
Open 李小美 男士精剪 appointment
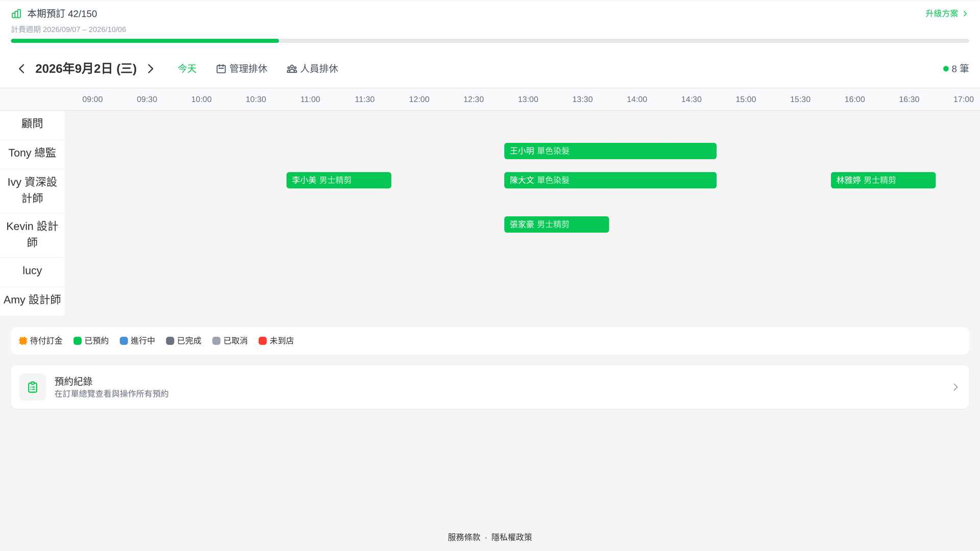pyautogui.click(x=339, y=180)
